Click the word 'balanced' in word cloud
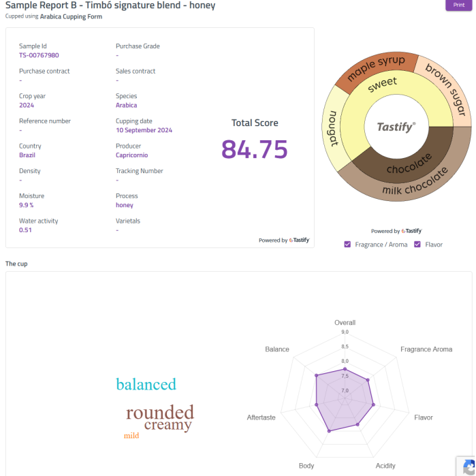The image size is (476, 476). 146,385
